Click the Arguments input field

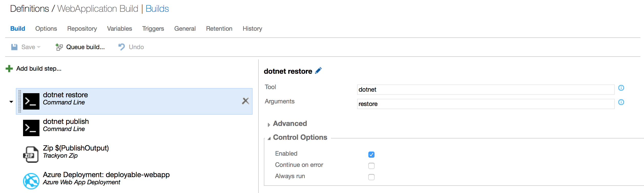[x=486, y=104]
